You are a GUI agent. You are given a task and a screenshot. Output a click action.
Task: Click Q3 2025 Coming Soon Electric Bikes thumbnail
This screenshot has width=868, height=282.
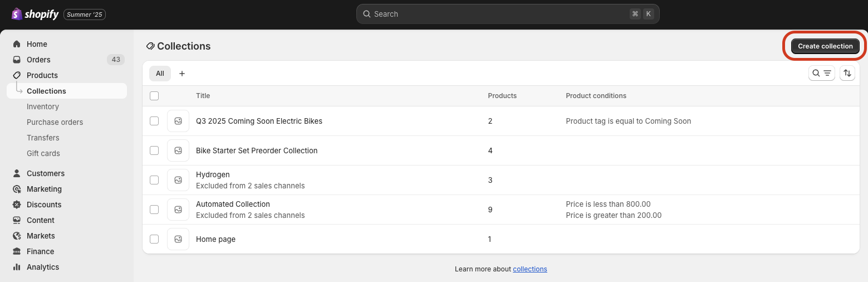tap(178, 121)
